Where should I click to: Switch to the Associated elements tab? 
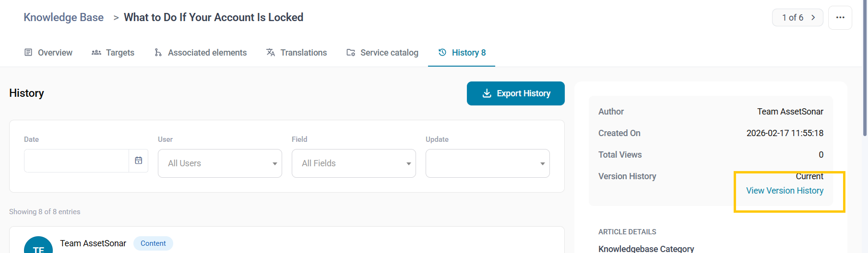tap(207, 53)
